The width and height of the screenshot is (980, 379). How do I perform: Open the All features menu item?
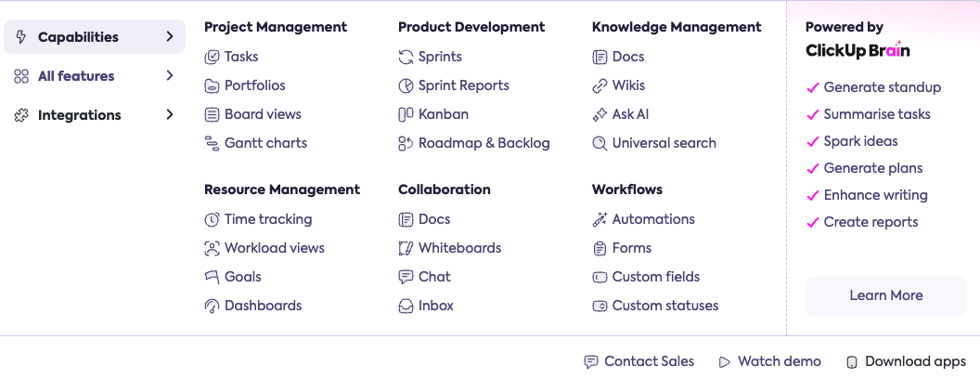click(x=76, y=76)
